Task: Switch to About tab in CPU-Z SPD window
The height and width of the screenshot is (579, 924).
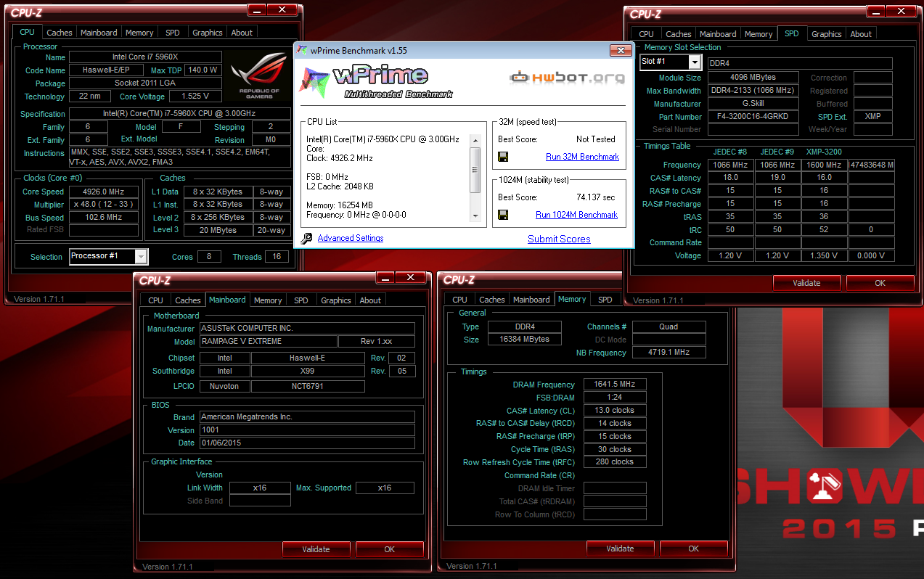Action: [861, 34]
